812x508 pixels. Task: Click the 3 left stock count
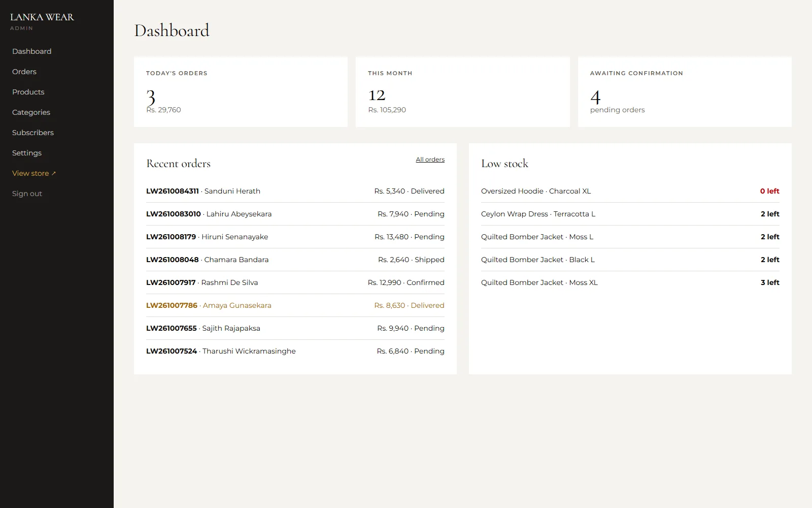point(770,282)
